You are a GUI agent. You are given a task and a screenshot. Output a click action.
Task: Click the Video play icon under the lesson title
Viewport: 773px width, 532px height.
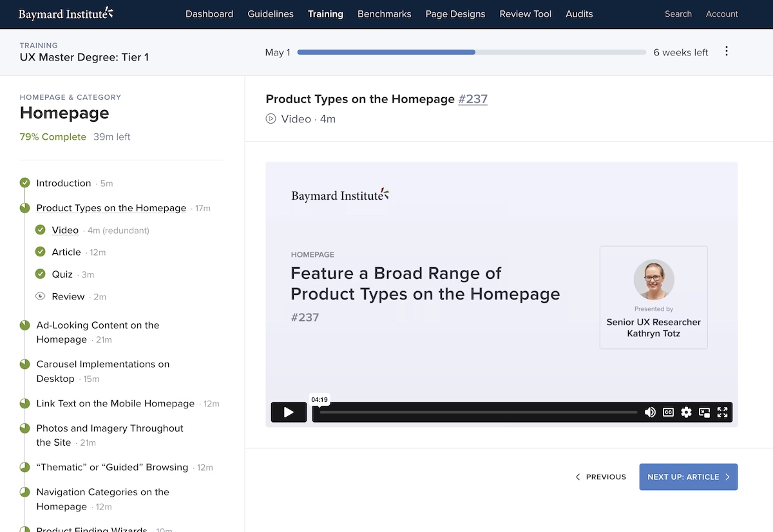[x=271, y=119]
